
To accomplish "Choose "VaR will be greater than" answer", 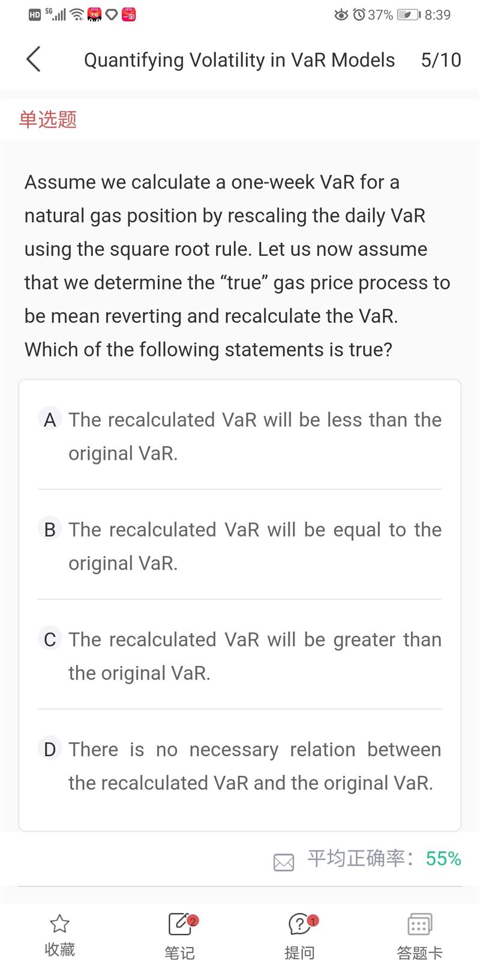I will 255,655.
